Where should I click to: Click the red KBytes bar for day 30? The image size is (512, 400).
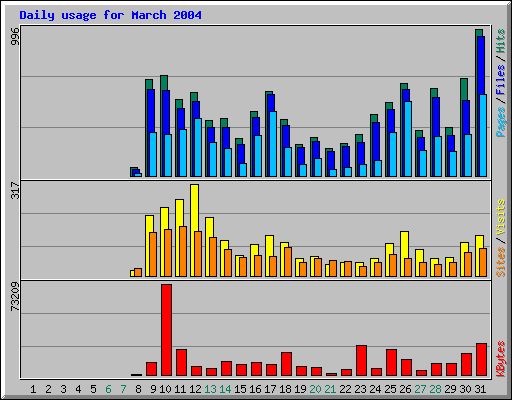(x=466, y=365)
